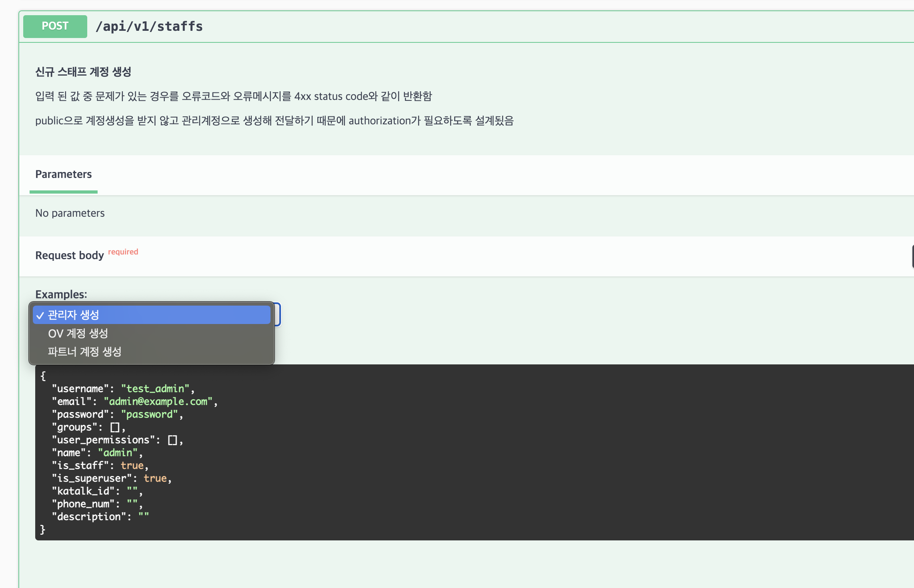Click the Examples: label
Image resolution: width=914 pixels, height=588 pixels.
point(61,294)
